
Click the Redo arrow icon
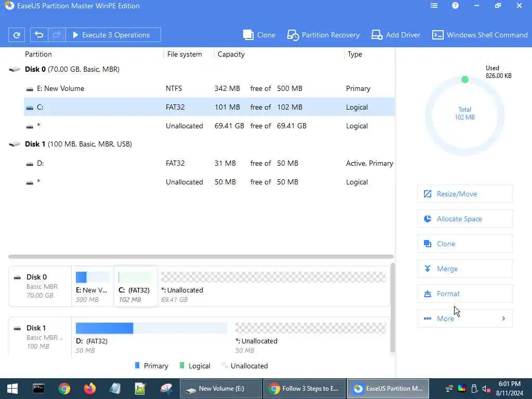tap(56, 35)
